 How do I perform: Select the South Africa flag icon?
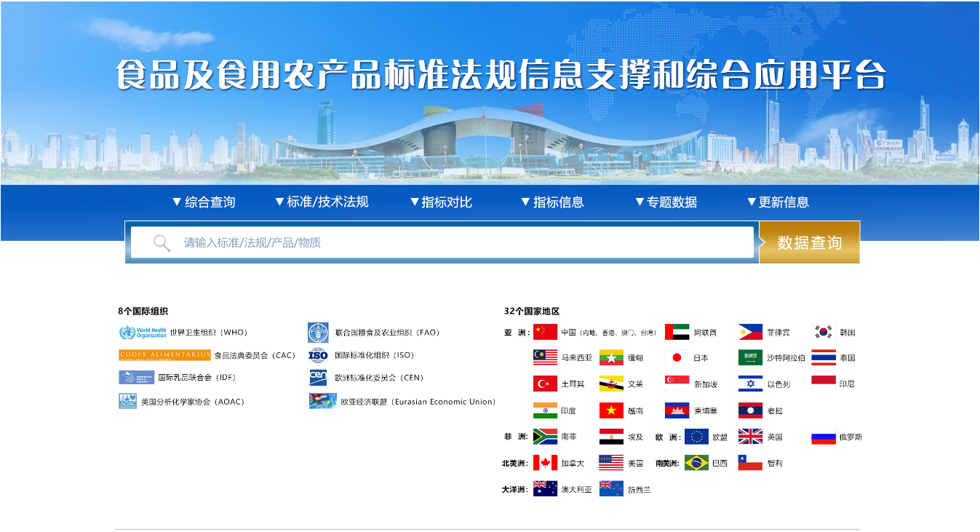(x=545, y=437)
